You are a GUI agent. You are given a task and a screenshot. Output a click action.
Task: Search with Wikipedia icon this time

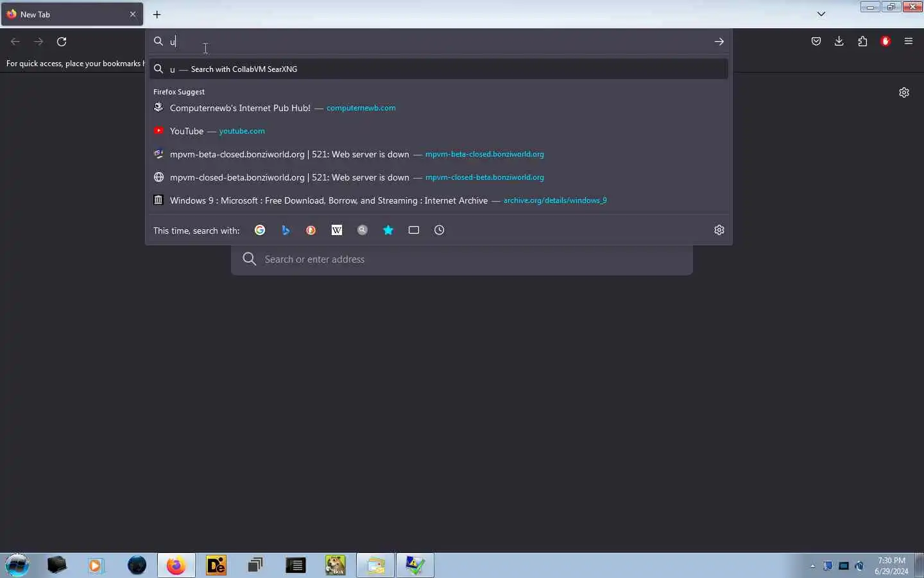[337, 230]
